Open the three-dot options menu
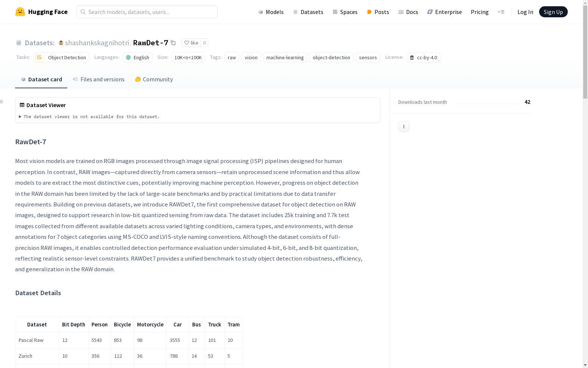This screenshot has width=588, height=368. (404, 127)
